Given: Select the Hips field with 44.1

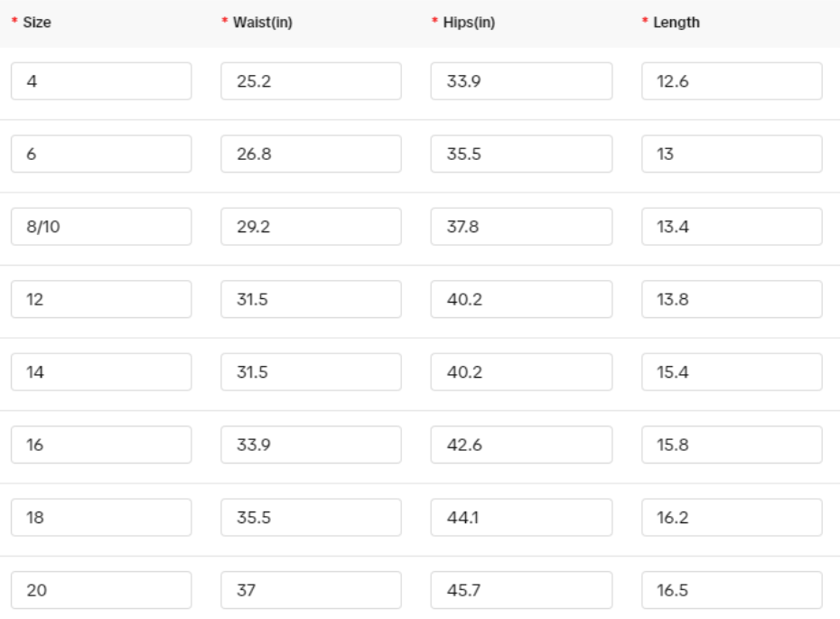Looking at the screenshot, I should tap(521, 517).
